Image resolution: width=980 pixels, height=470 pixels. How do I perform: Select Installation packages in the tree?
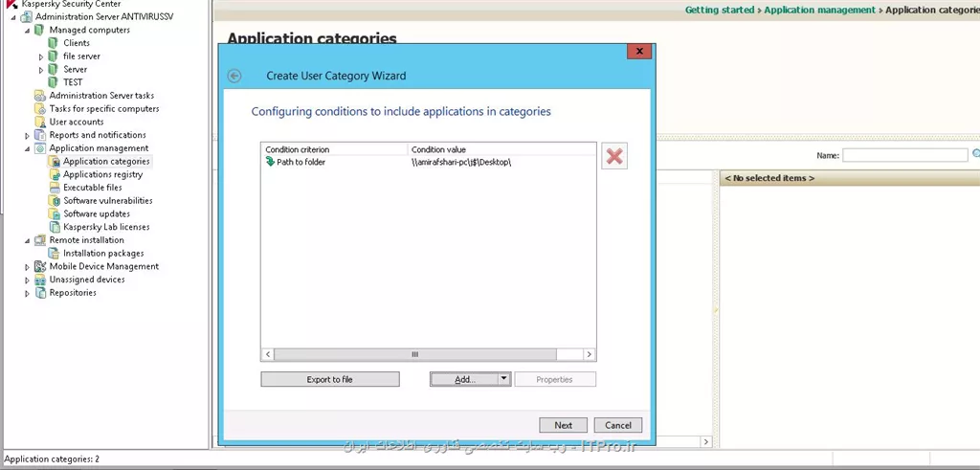pos(103,253)
